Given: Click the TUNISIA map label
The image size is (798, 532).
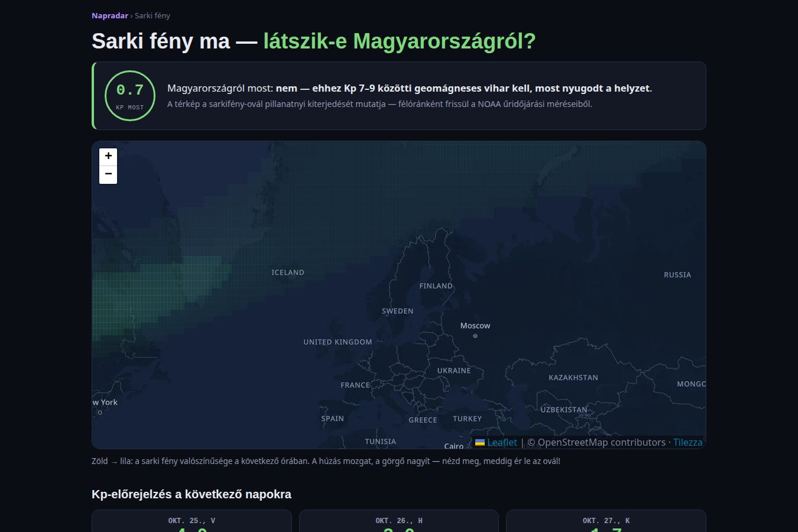Looking at the screenshot, I should pos(381,442).
